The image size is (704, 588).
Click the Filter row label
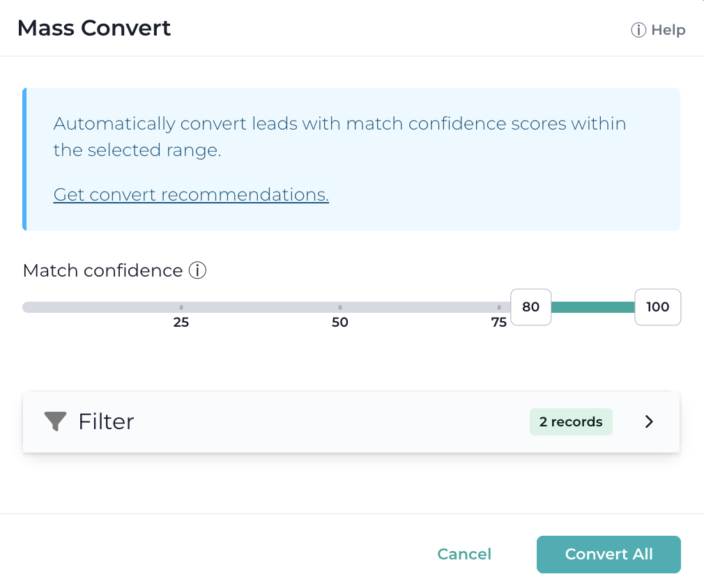pos(106,421)
